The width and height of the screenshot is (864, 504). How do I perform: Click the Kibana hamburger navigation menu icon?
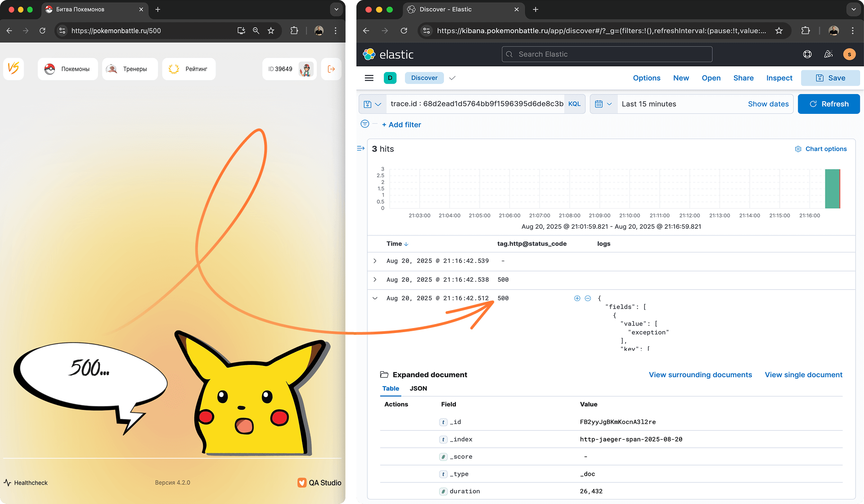[369, 78]
